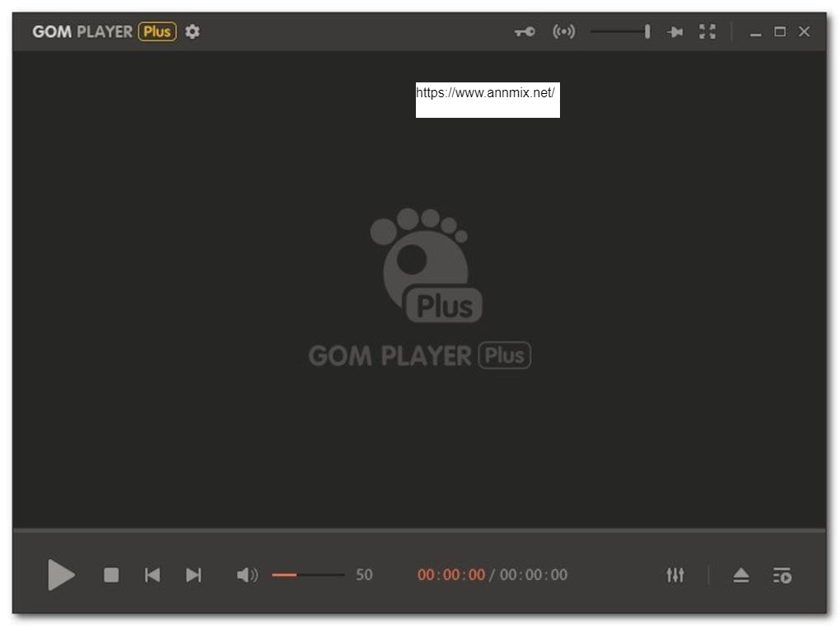Close the GOM Player window

(x=804, y=31)
